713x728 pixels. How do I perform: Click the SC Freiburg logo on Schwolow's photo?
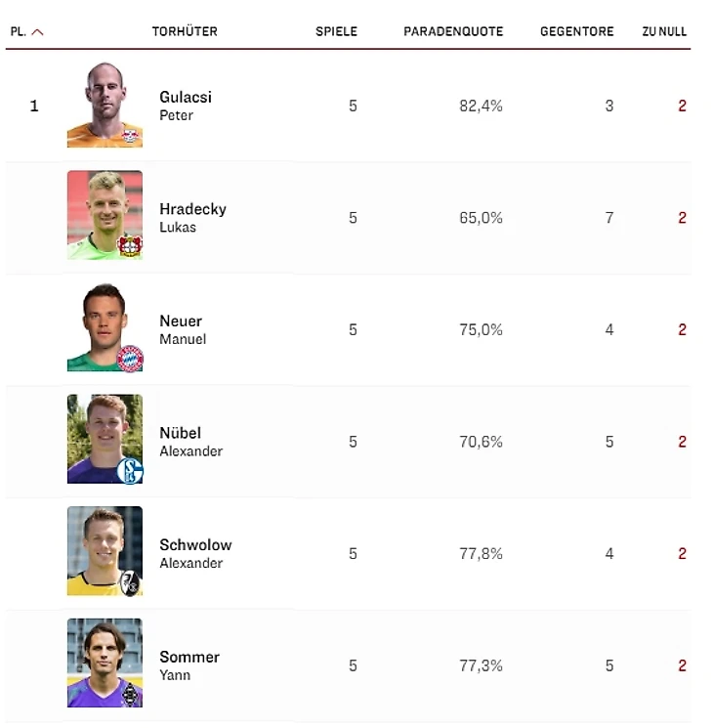tap(130, 582)
